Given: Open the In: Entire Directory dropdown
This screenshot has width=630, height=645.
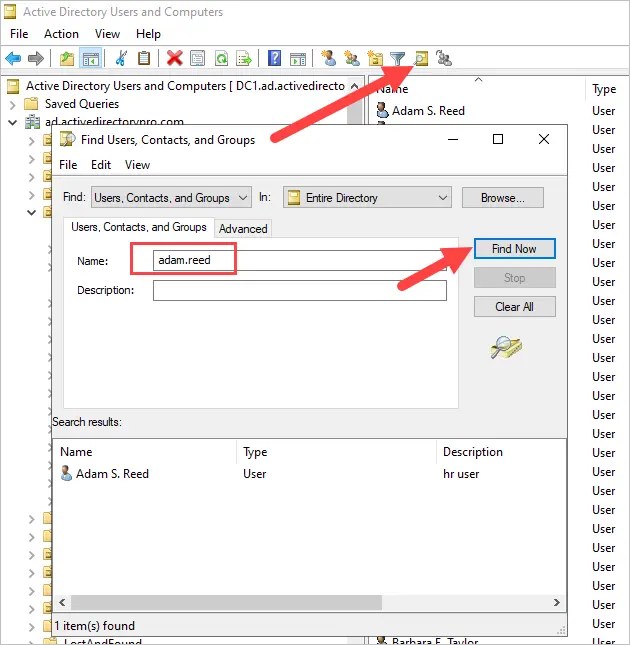Looking at the screenshot, I should pos(367,198).
